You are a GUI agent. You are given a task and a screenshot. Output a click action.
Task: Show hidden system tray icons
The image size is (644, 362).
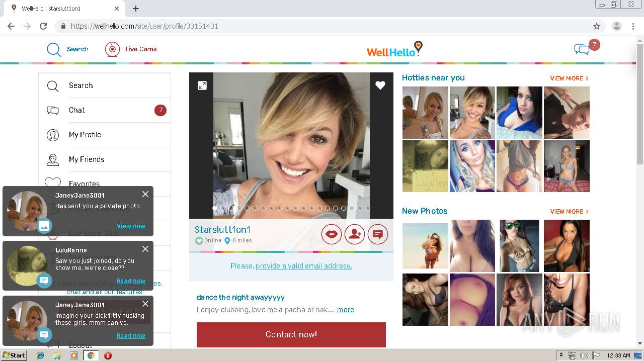click(561, 355)
